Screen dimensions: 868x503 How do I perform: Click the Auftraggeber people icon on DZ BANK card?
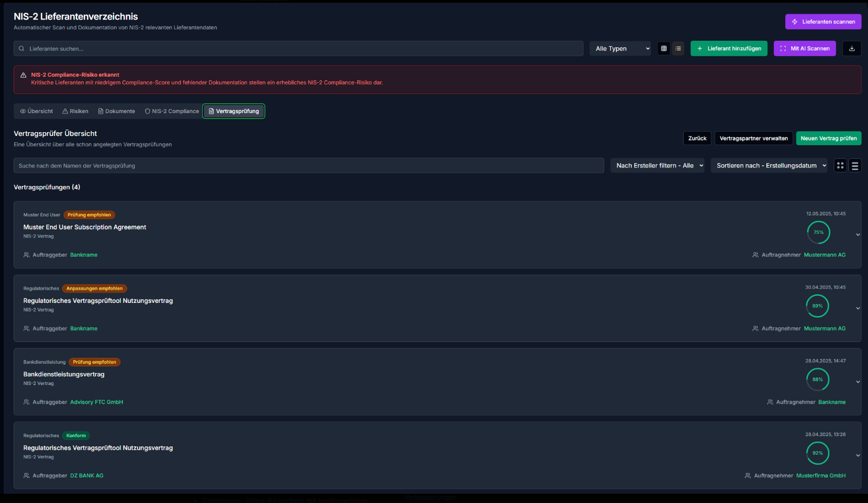[x=27, y=475]
